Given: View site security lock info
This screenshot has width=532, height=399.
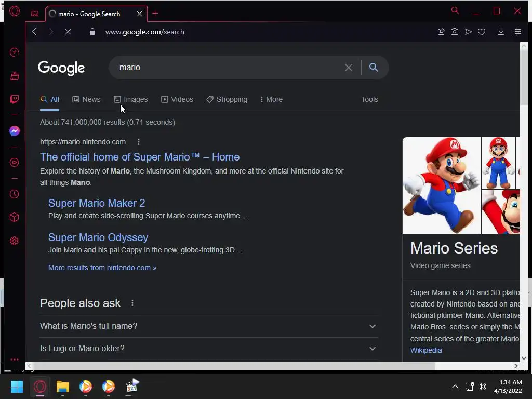Looking at the screenshot, I should click(92, 32).
